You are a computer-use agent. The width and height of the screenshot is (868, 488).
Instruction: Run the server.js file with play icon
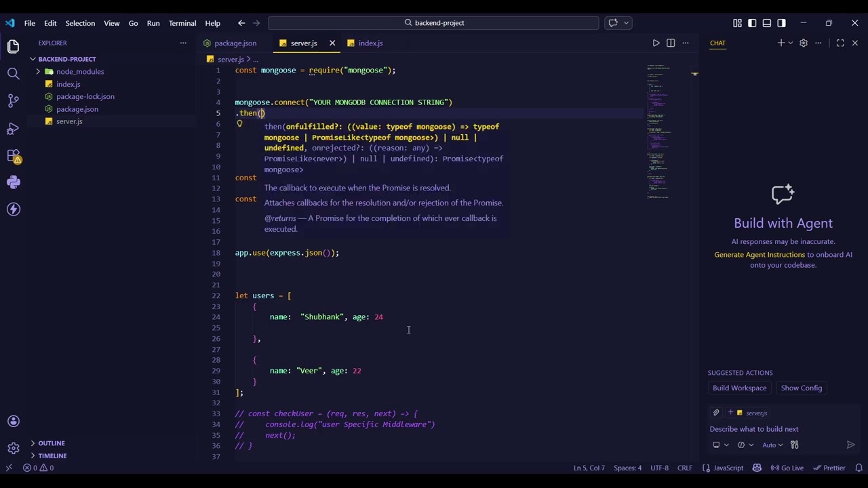pyautogui.click(x=656, y=43)
